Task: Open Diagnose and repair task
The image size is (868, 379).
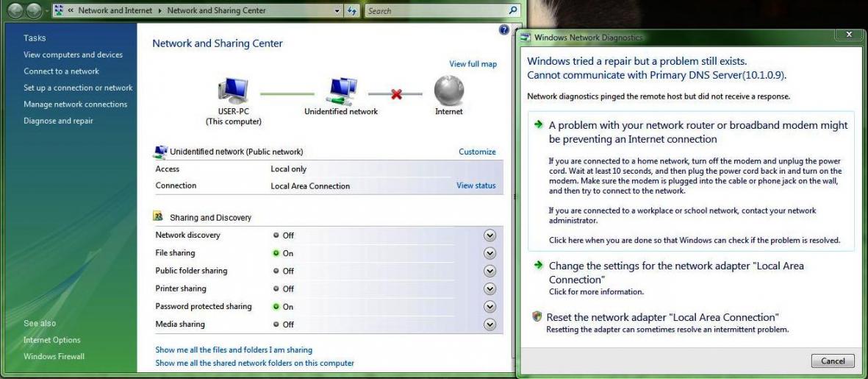Action: pyautogui.click(x=58, y=121)
